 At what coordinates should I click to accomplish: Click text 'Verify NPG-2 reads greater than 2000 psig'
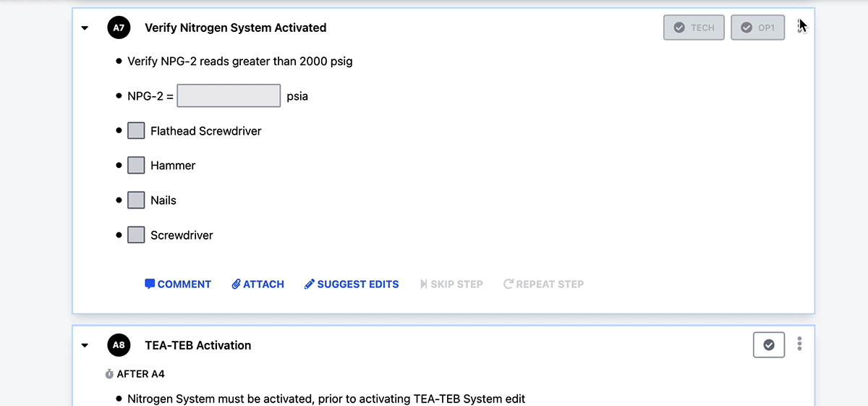click(x=240, y=62)
